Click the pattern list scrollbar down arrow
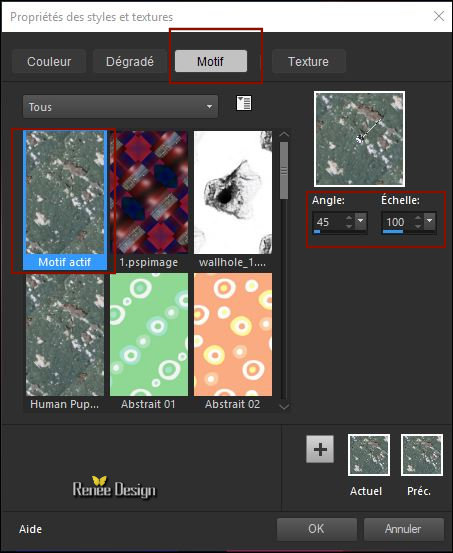453x553 pixels. tap(284, 407)
